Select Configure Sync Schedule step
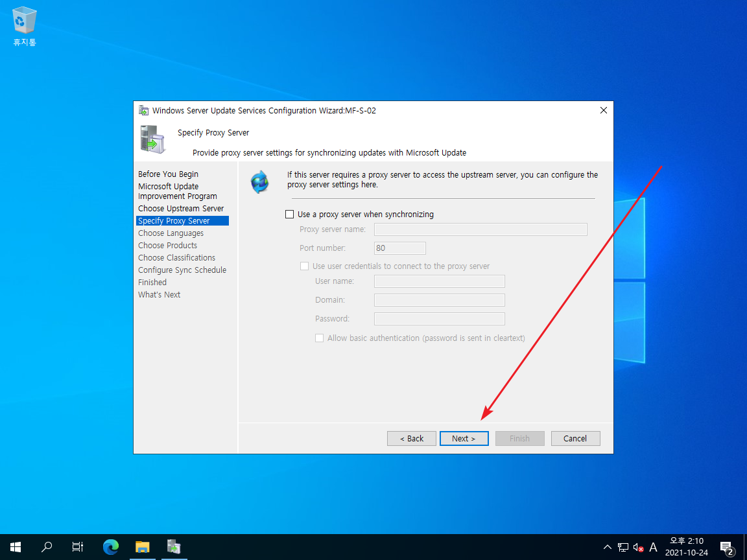The image size is (747, 560). point(182,270)
